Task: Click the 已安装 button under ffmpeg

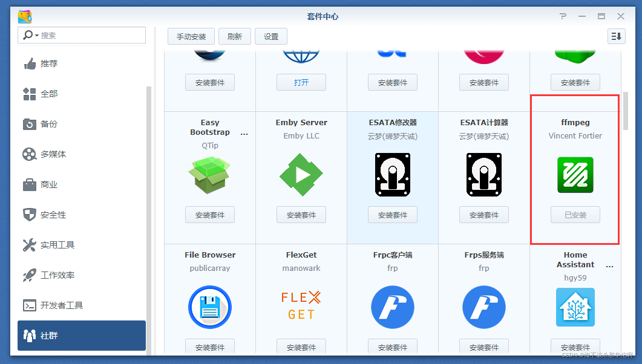Action: click(x=575, y=215)
